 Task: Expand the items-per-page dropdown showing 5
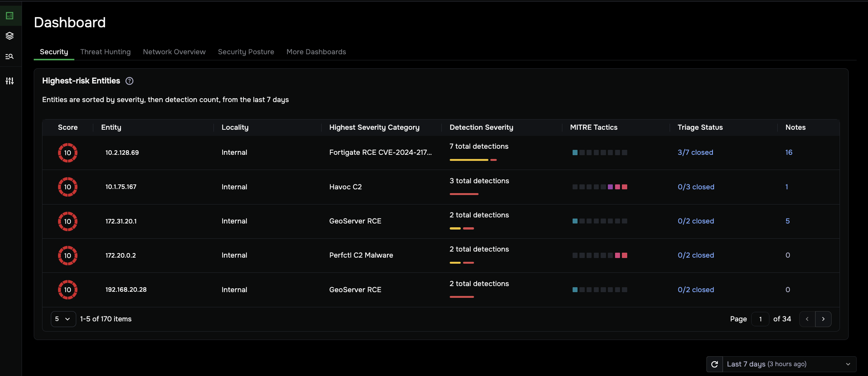point(63,319)
